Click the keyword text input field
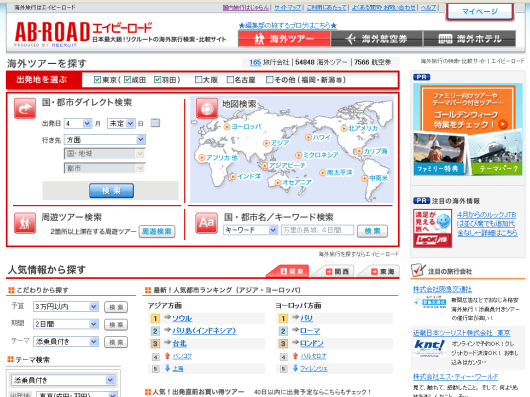This screenshot has width=530, height=397. (317, 230)
